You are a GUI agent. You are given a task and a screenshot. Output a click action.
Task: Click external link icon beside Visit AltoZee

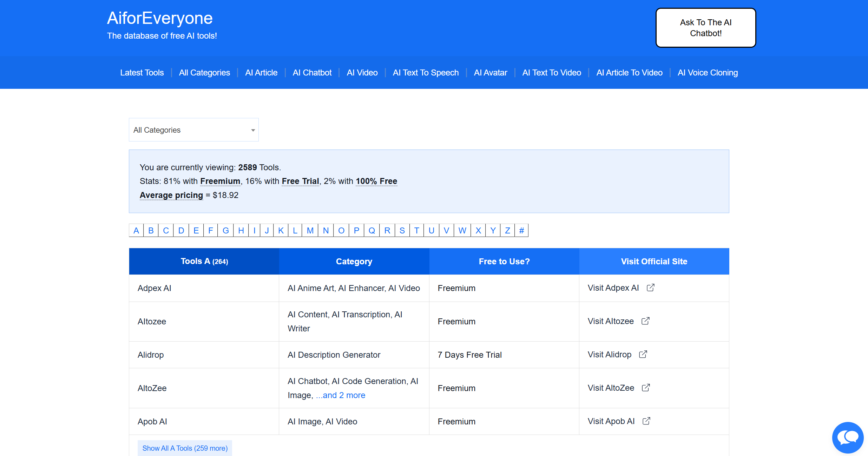646,388
